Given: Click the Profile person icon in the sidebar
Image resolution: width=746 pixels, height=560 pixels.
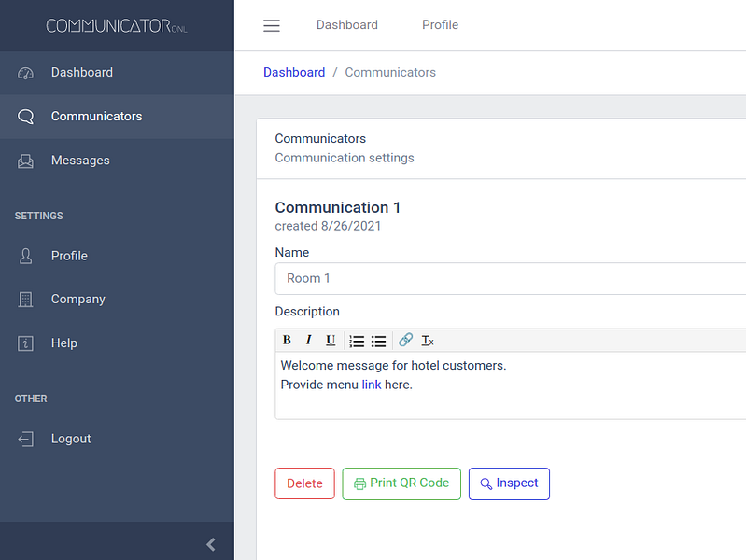Looking at the screenshot, I should coord(26,256).
